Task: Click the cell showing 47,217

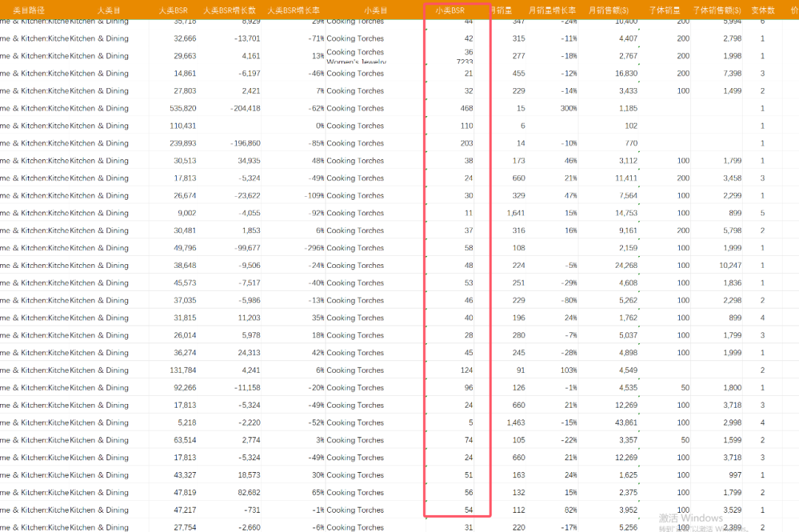Action: (185, 510)
